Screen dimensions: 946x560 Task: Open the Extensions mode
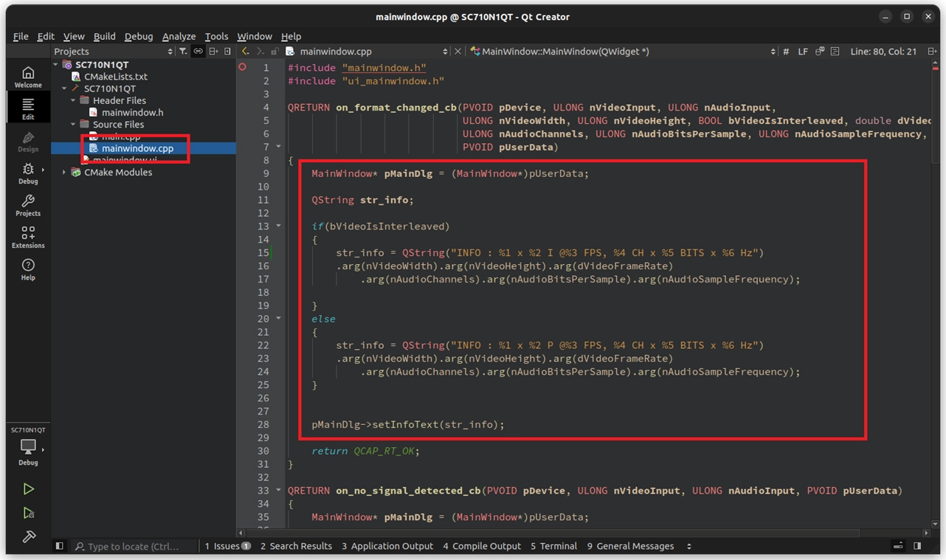point(28,237)
